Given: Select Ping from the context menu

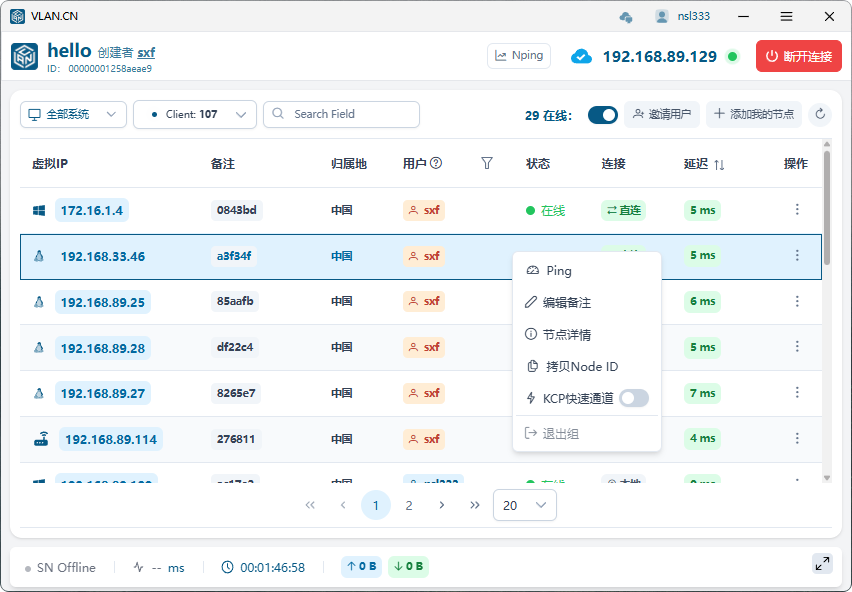Looking at the screenshot, I should [587, 270].
